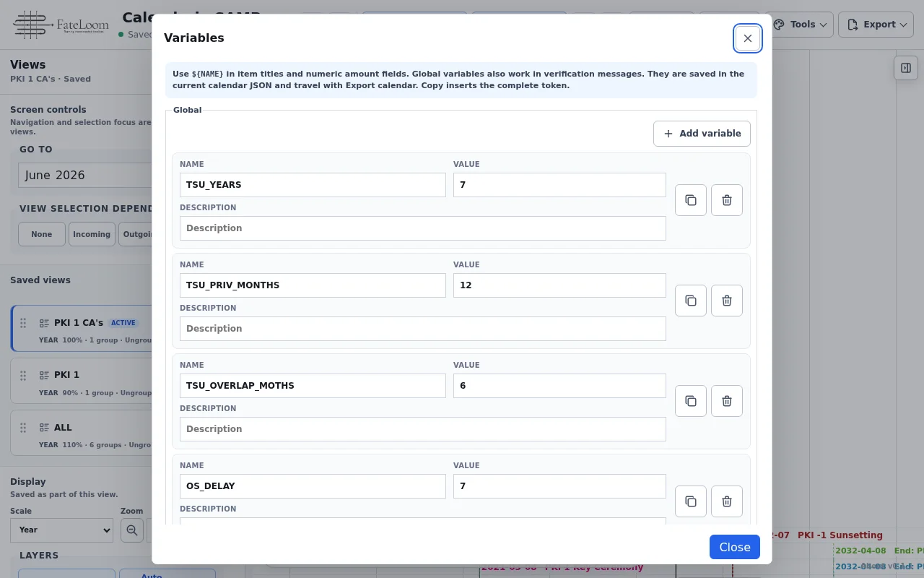
Task: Click the TSU_PRIV_MONTHS description field
Action: point(422,329)
